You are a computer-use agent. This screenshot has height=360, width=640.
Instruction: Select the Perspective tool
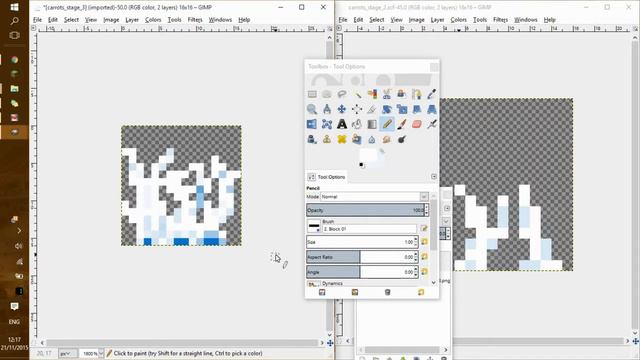(x=431, y=109)
